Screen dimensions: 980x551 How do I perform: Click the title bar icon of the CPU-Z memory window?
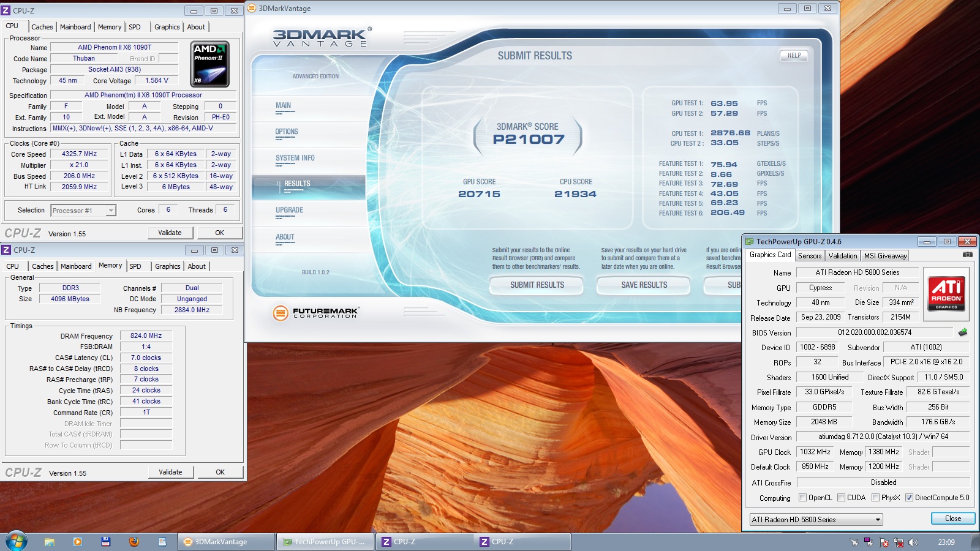coord(6,250)
